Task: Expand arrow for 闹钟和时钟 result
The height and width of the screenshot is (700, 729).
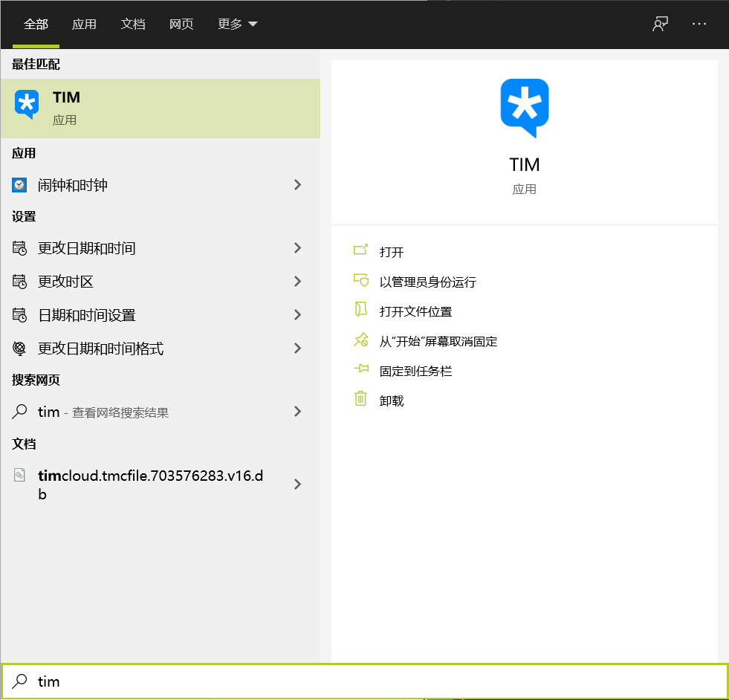Action: (297, 185)
